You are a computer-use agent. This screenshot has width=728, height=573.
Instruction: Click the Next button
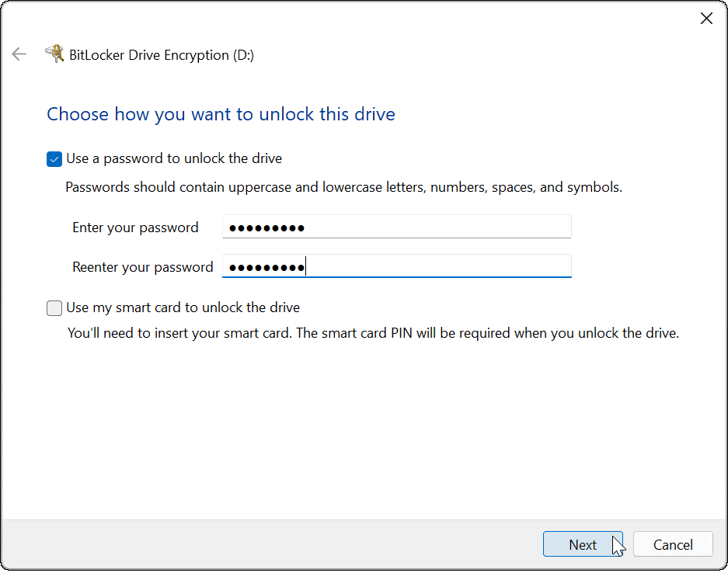click(x=583, y=543)
